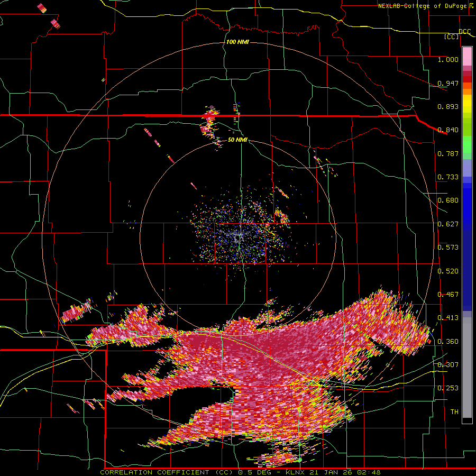The height and width of the screenshot is (476, 476).
Task: Select the 0.573 legend value
Action: (x=448, y=248)
